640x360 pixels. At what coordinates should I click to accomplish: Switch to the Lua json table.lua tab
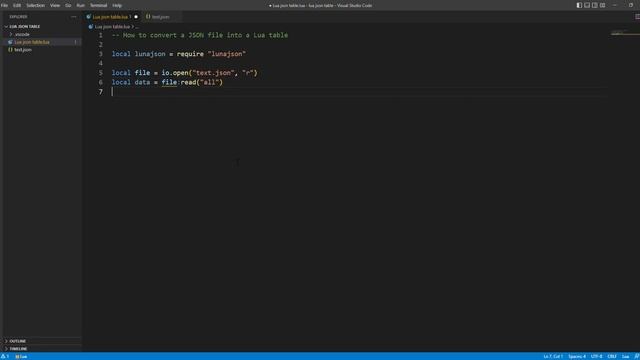pyautogui.click(x=112, y=17)
